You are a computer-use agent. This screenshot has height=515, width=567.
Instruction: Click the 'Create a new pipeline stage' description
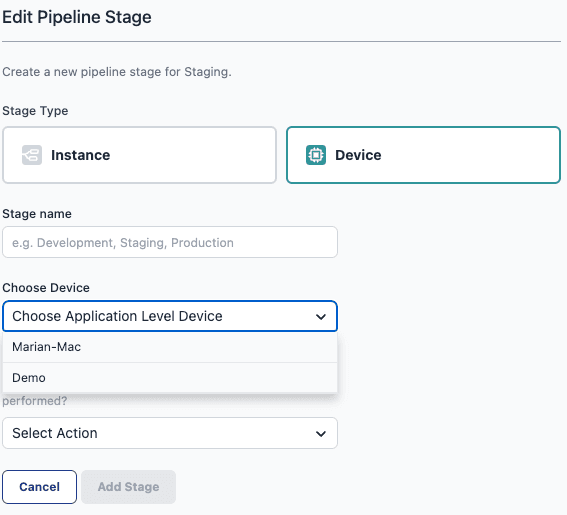(x=117, y=72)
